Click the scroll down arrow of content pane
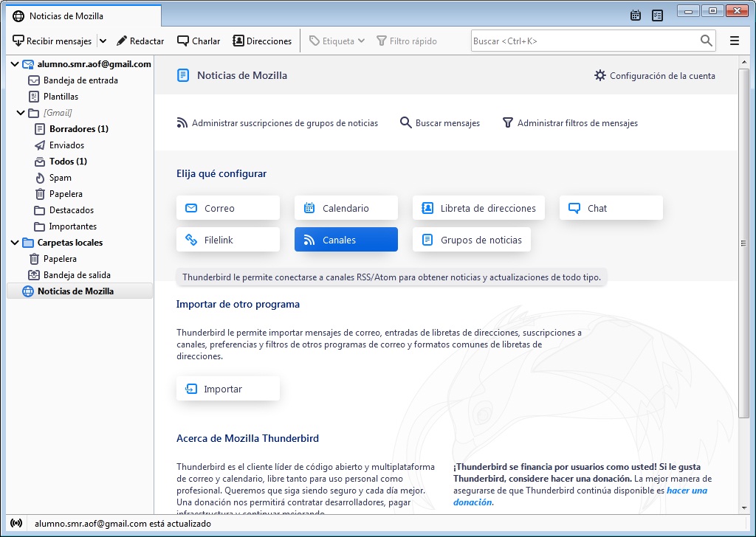The height and width of the screenshot is (537, 756). tap(744, 508)
